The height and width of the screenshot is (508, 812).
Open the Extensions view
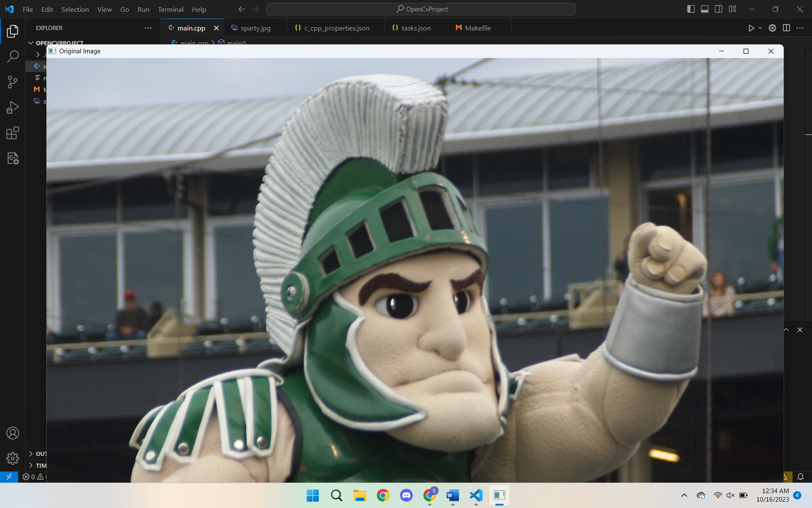point(13,133)
